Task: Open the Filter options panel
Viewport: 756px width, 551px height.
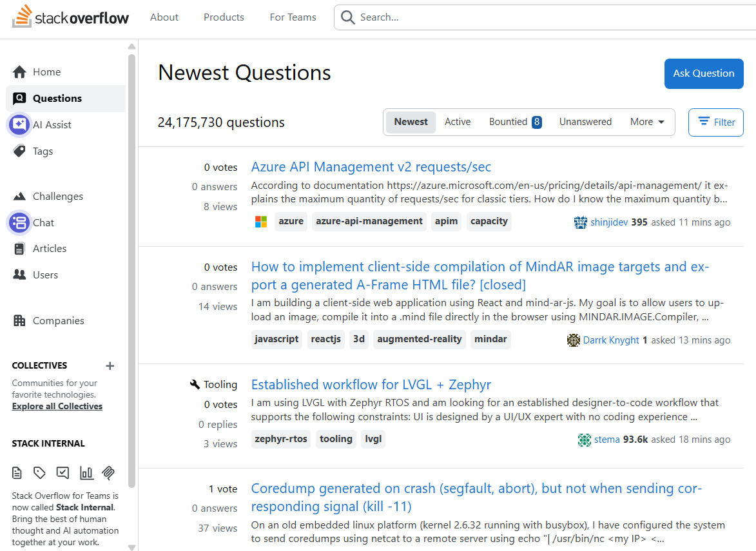Action: (x=715, y=122)
